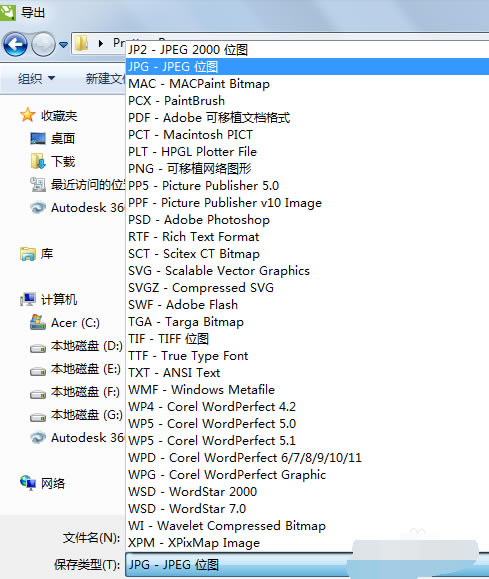Open Acer (C:) drive
The width and height of the screenshot is (489, 579).
(x=65, y=322)
